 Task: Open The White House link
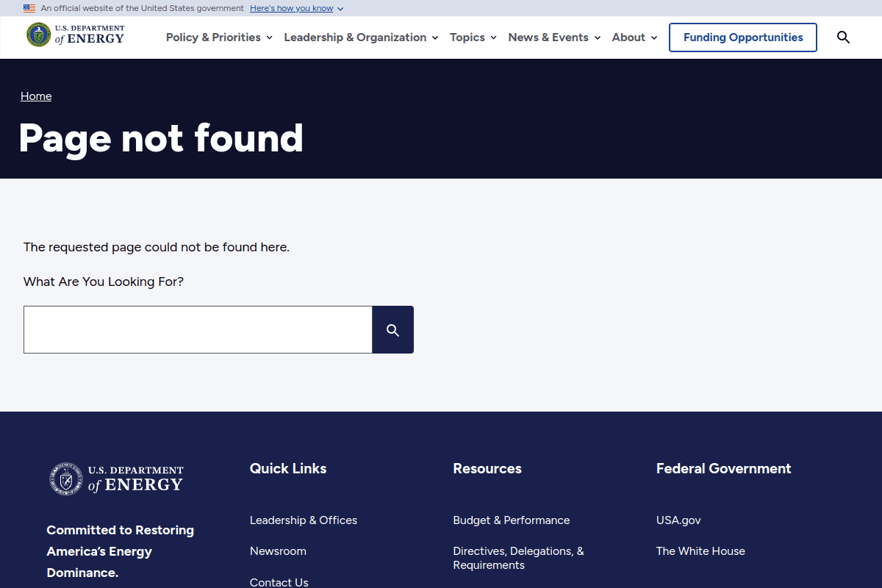click(700, 551)
